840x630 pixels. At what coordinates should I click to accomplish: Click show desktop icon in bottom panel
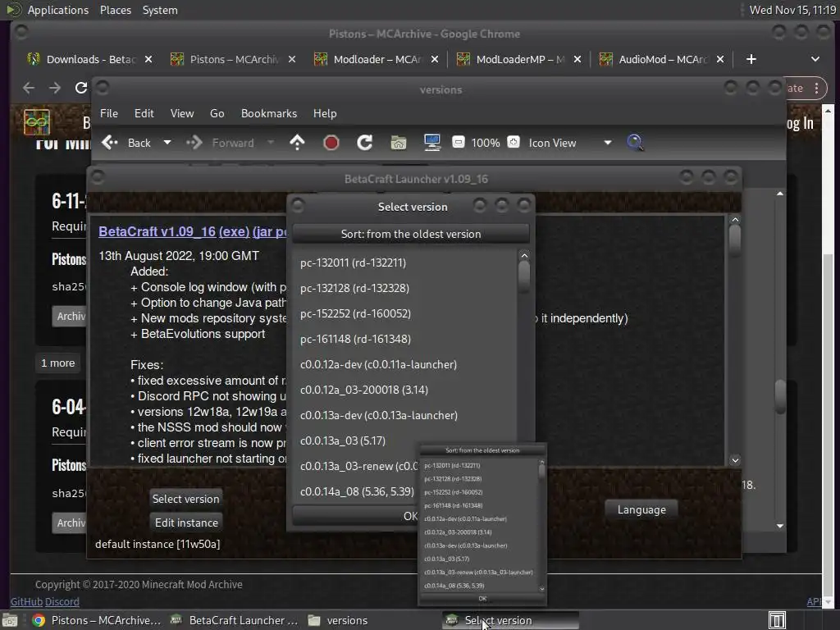click(x=10, y=620)
